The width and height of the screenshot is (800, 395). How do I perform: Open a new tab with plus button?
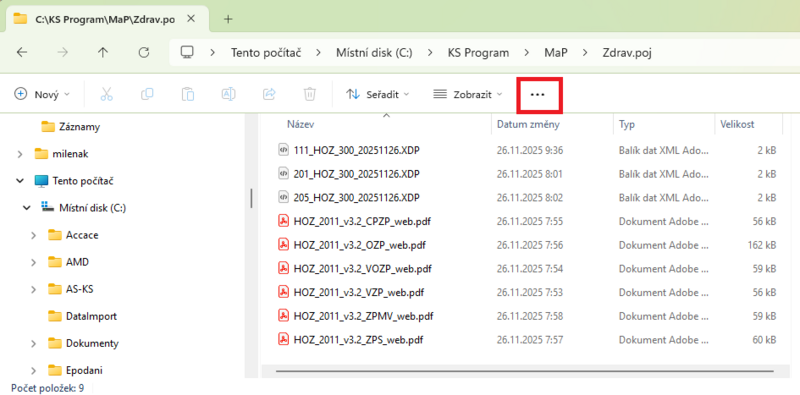[228, 19]
